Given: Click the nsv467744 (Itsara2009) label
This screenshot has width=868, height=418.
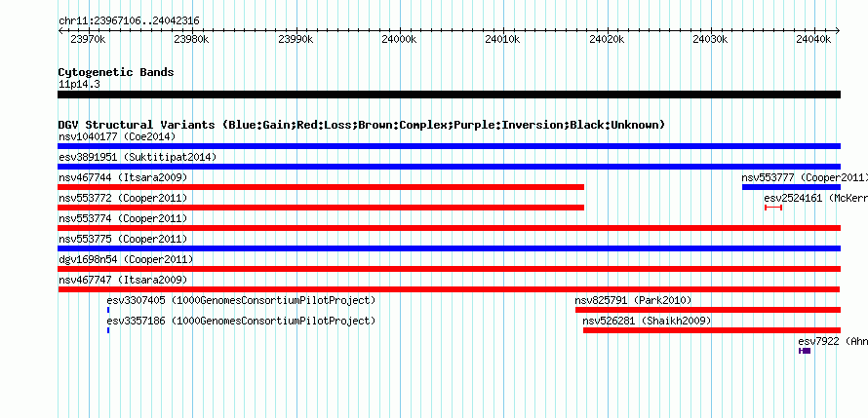Looking at the screenshot, I should [x=123, y=177].
